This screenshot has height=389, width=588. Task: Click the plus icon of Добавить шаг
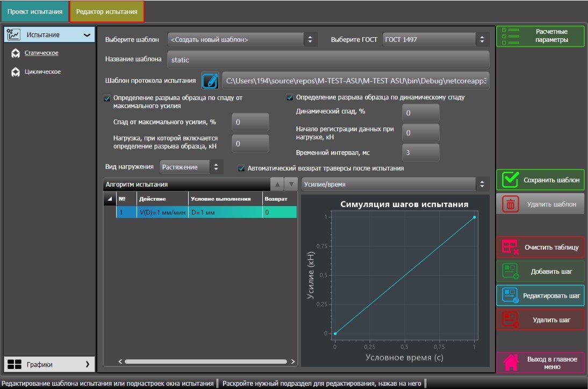point(511,271)
